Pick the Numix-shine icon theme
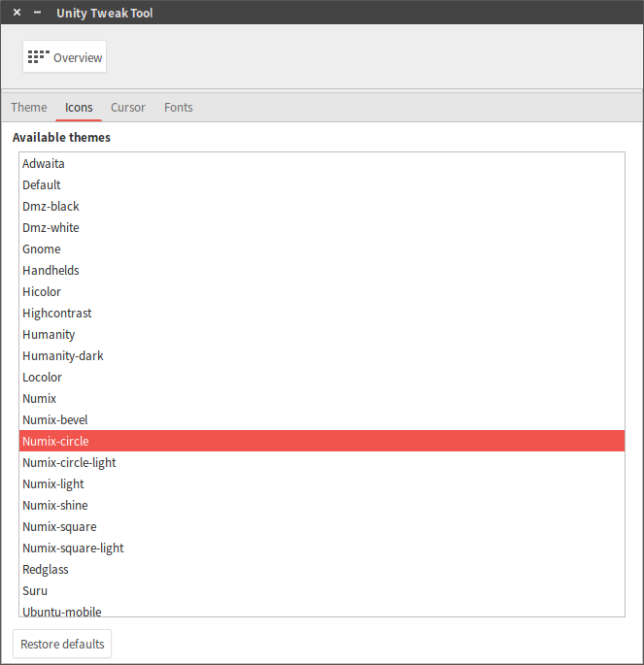This screenshot has height=665, width=644. 322,505
